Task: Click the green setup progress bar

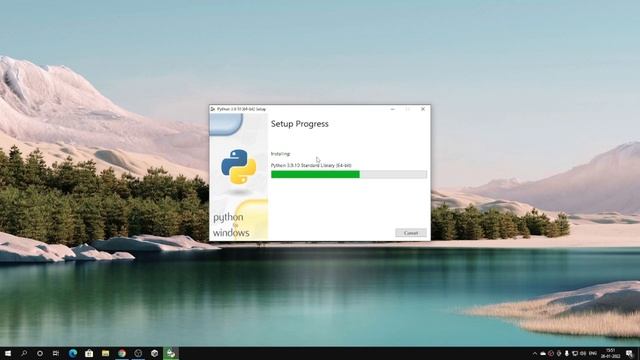Action: coord(349,174)
